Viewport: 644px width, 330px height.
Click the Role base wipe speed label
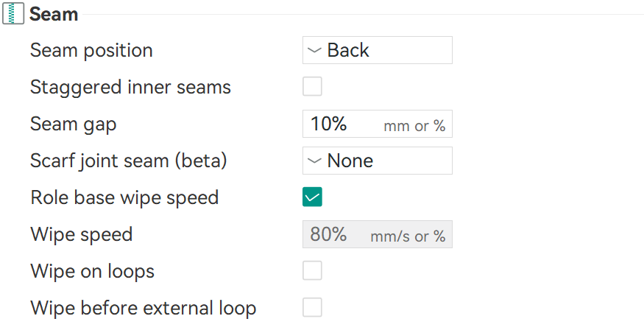(124, 197)
